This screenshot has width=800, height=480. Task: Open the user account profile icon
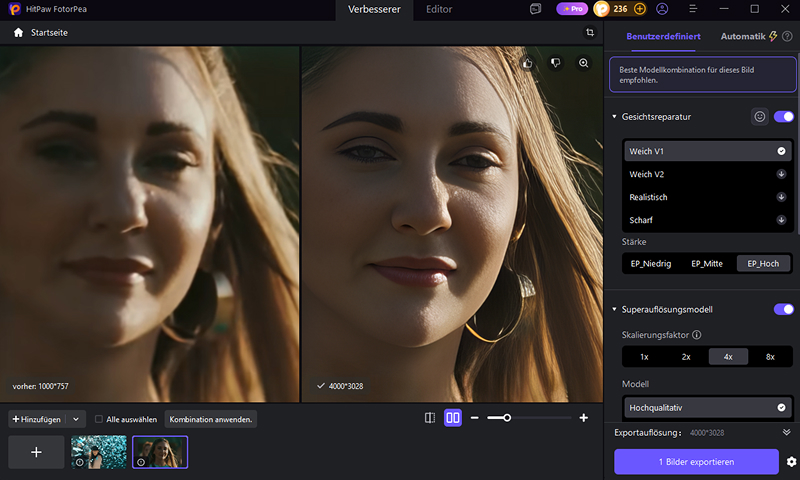tap(662, 9)
